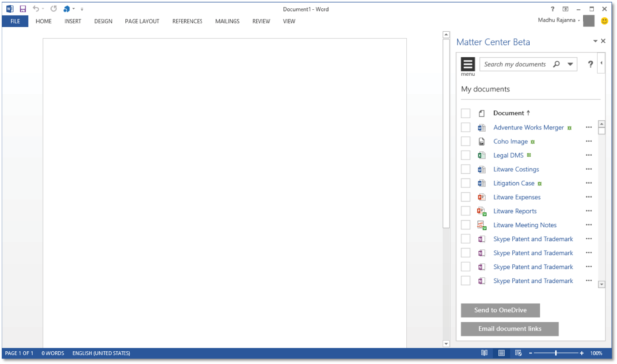
Task: Open Matter Center help question mark
Action: [590, 64]
